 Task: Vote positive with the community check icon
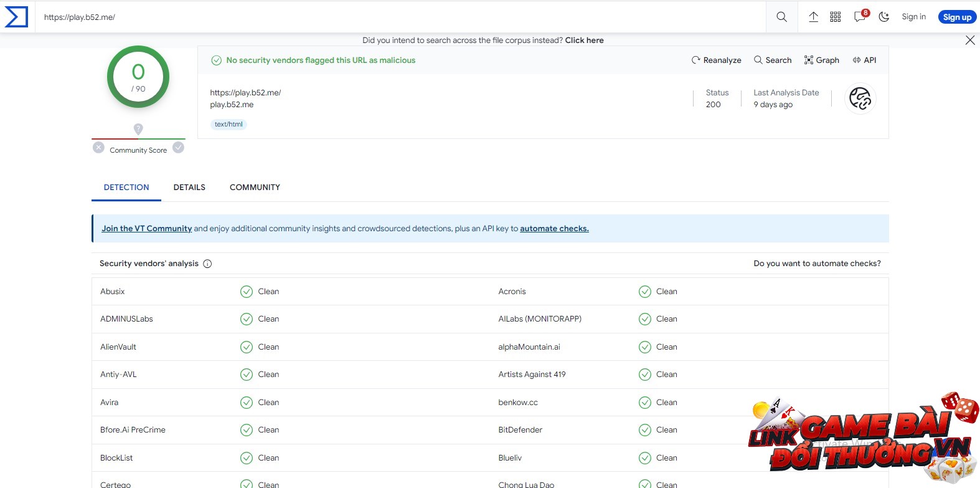(x=178, y=148)
